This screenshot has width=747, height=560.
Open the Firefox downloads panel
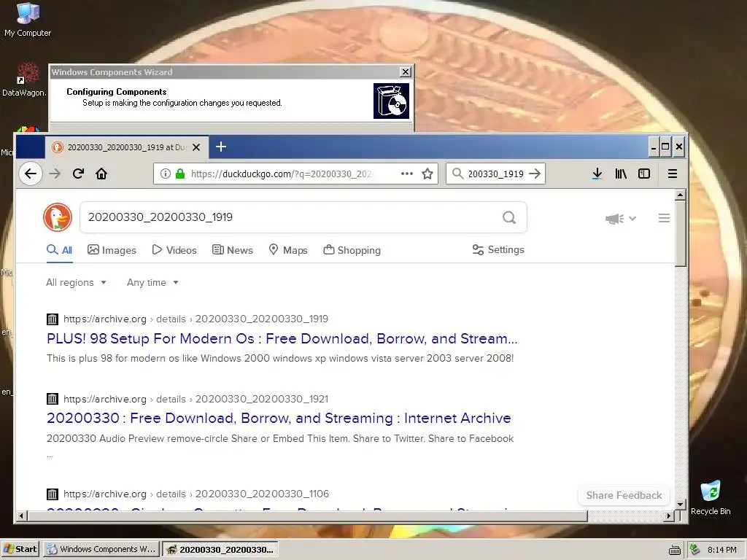[x=597, y=174]
